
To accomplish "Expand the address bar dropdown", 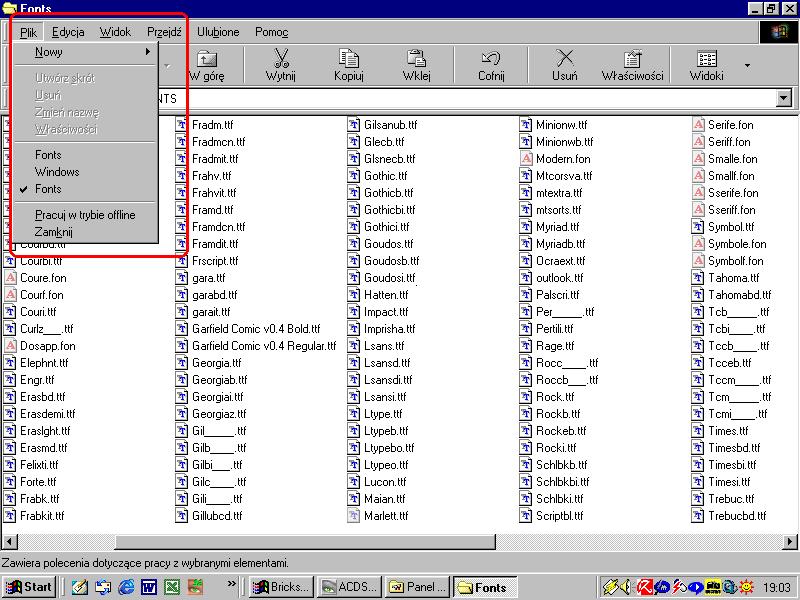I will pos(784,98).
